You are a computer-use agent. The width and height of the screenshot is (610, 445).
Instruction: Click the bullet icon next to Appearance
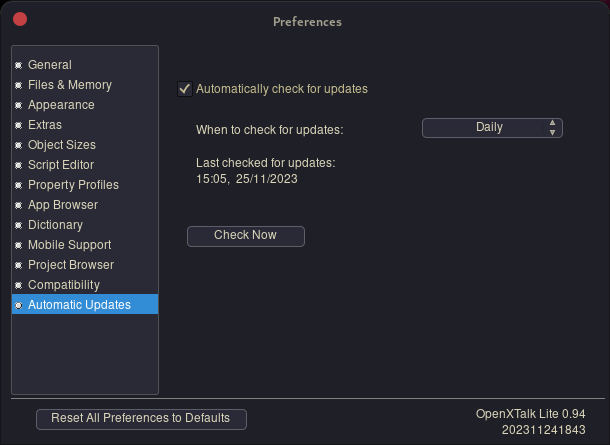pos(18,105)
